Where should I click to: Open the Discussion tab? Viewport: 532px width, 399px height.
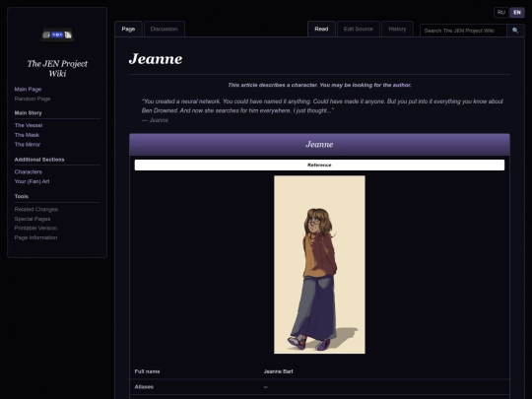165,29
